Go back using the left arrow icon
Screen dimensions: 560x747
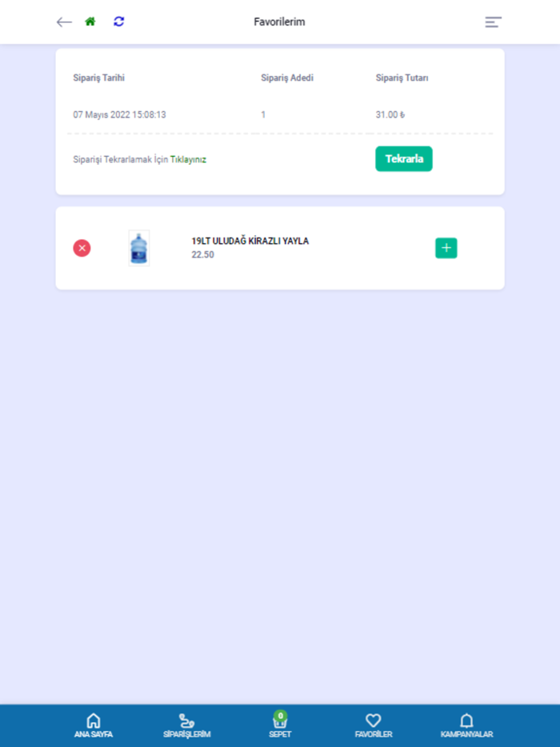tap(64, 22)
